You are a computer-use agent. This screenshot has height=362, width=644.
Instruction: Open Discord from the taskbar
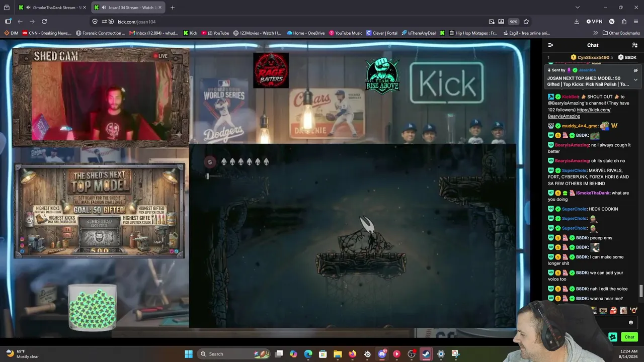coord(382,354)
